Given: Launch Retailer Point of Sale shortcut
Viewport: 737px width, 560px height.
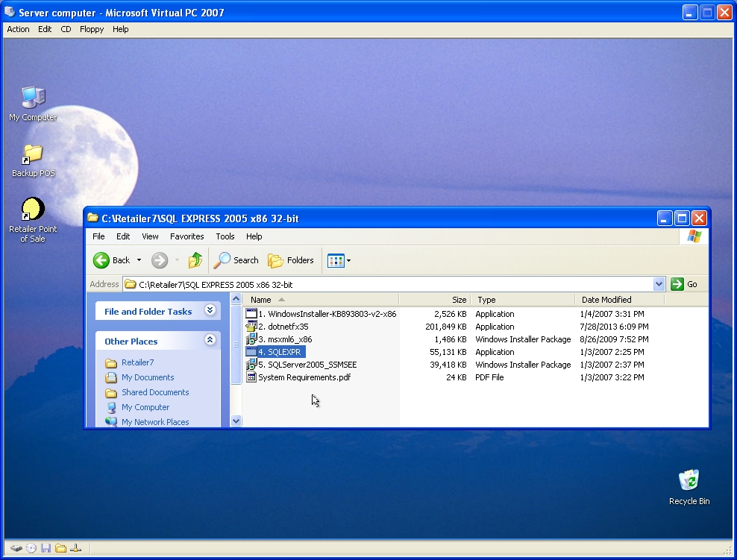Looking at the screenshot, I should [x=33, y=210].
